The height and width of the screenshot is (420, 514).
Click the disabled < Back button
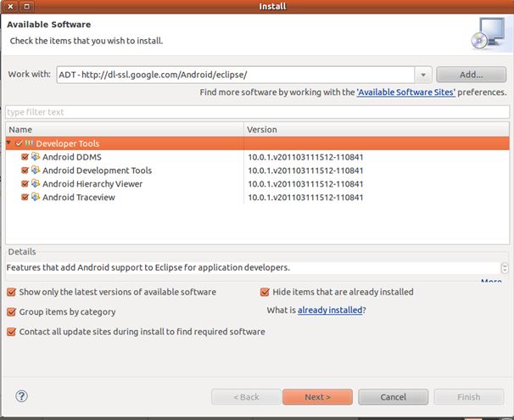point(246,397)
